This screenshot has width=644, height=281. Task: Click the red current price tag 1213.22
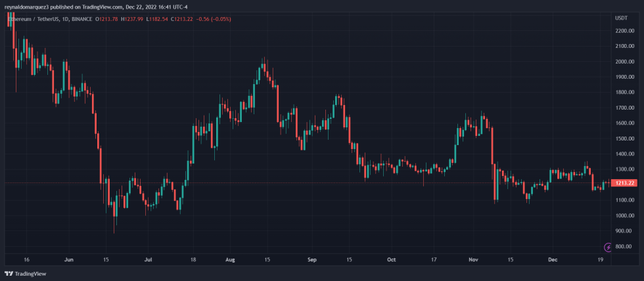[624, 183]
